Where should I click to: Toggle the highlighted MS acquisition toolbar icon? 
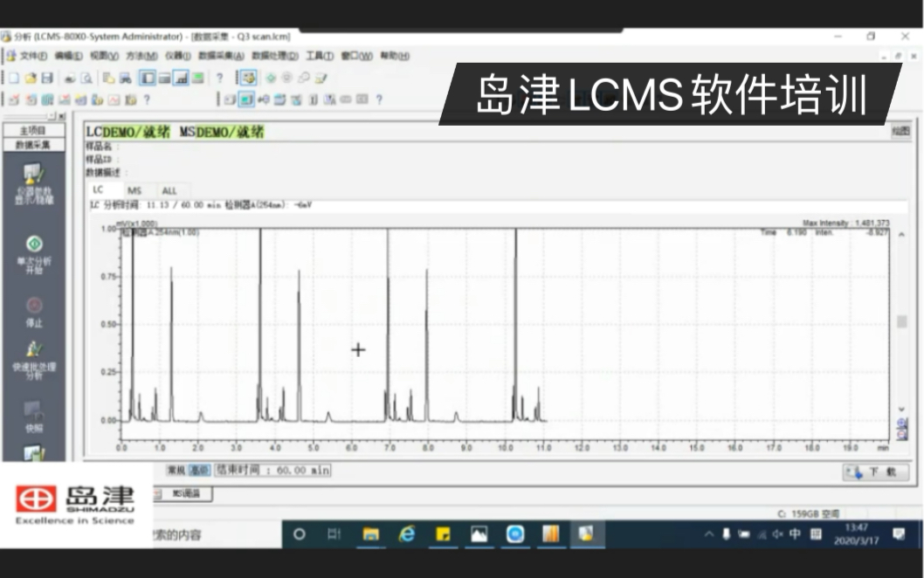click(x=245, y=98)
